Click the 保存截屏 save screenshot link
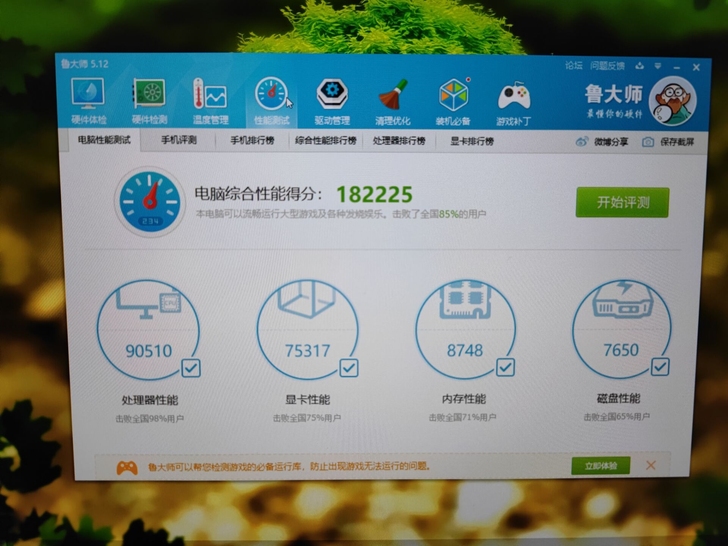 click(677, 142)
